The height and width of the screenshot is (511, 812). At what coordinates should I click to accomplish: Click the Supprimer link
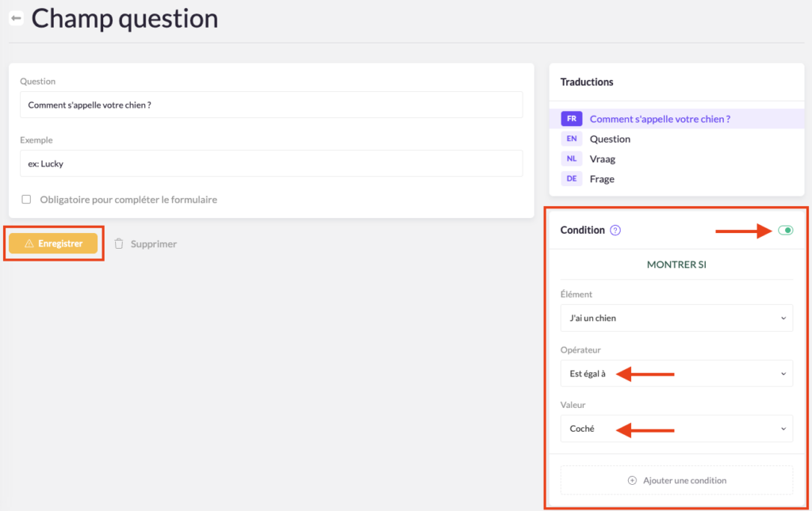point(153,244)
